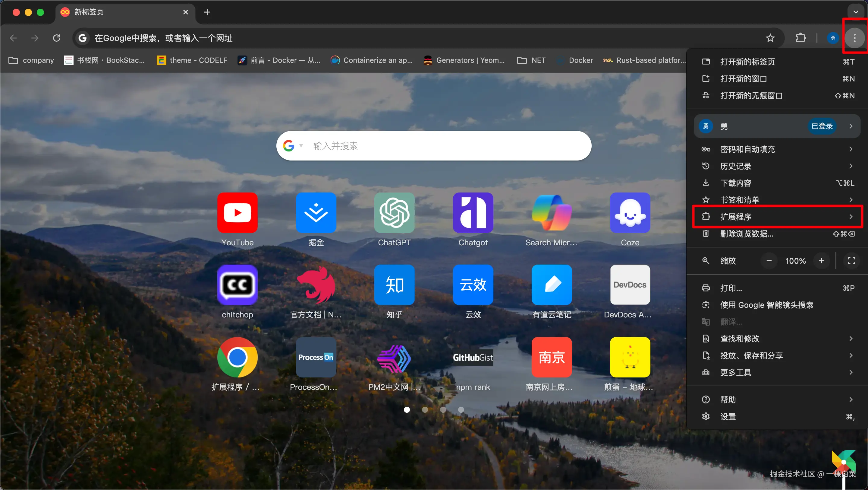868x490 pixels.
Task: Switch to the fourth page indicator dot
Action: coord(461,410)
